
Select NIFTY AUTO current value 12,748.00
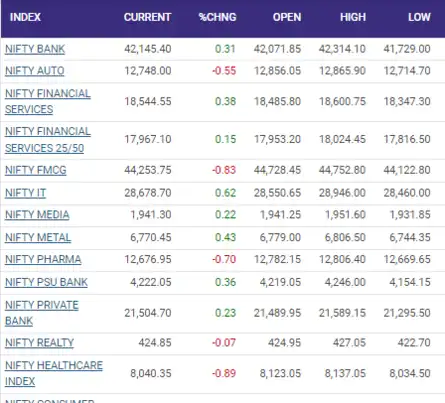coord(148,71)
